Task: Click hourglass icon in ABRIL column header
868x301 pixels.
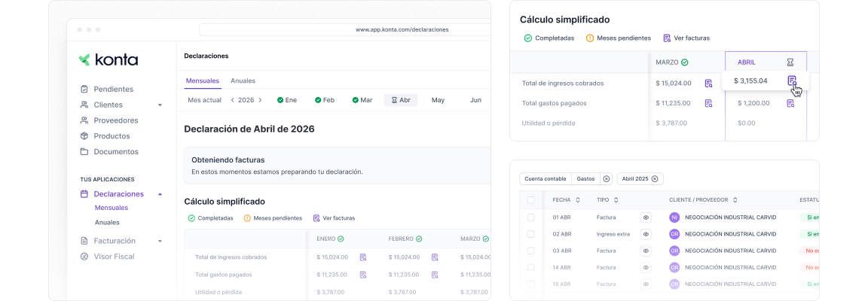Action: [x=790, y=62]
